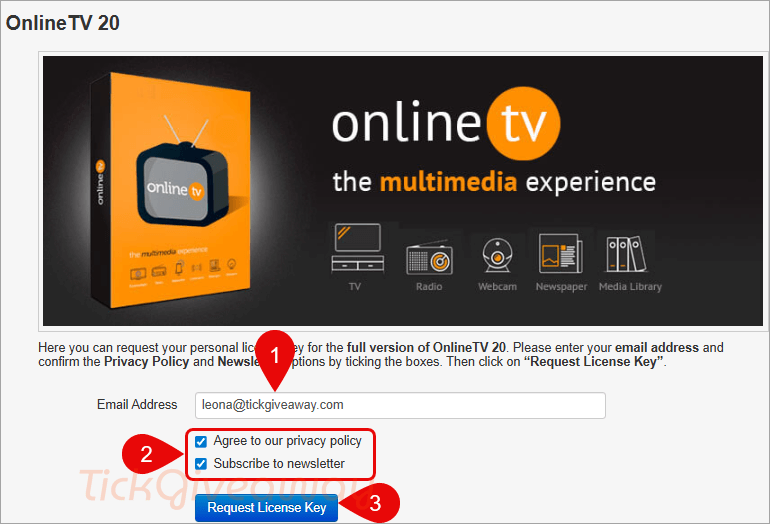Click the quoted "Request License Key" instruction text
Screen dimensions: 770x524
coord(594,362)
